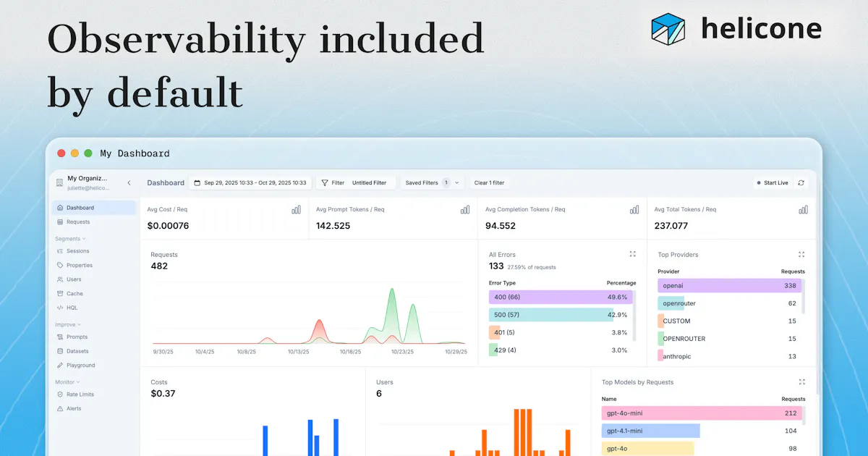The height and width of the screenshot is (456, 868).
Task: Select the CUSTOM provider row
Action: tap(729, 321)
